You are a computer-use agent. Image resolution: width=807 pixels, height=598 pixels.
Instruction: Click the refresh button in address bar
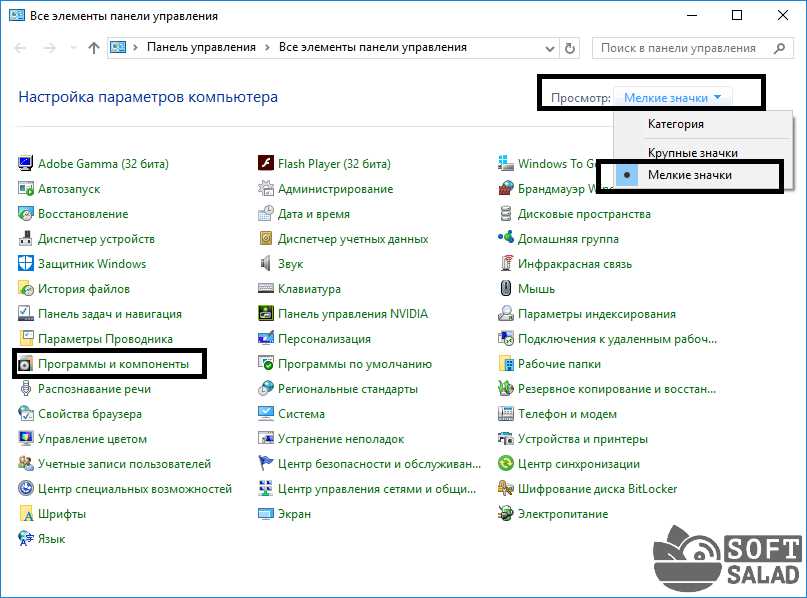tap(570, 47)
